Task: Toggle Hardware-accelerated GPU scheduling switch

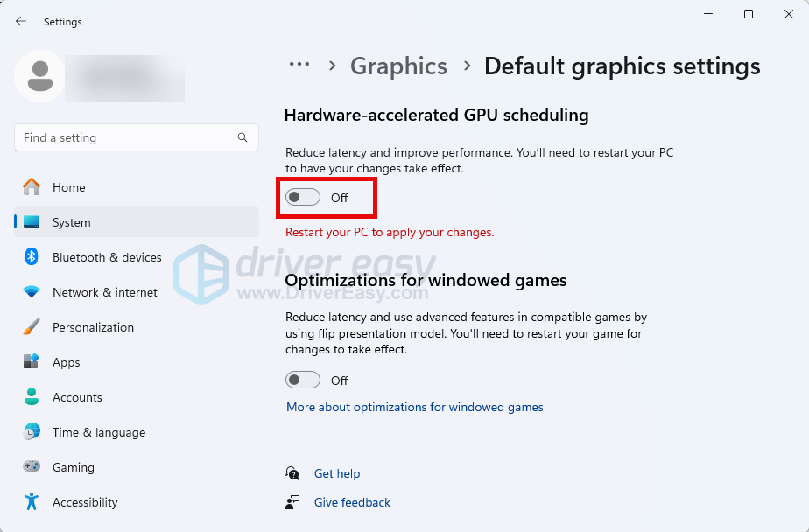Action: pyautogui.click(x=303, y=198)
